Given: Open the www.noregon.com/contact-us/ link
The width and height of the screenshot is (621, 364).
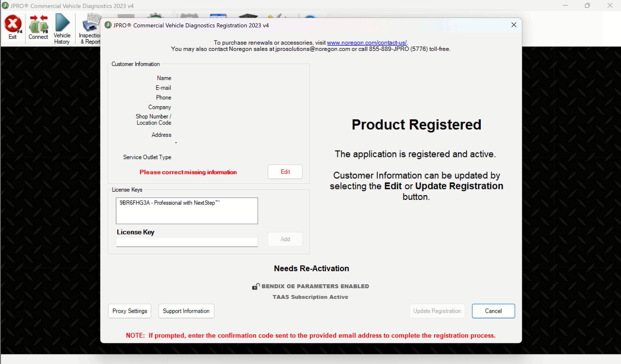Looking at the screenshot, I should click(x=367, y=42).
